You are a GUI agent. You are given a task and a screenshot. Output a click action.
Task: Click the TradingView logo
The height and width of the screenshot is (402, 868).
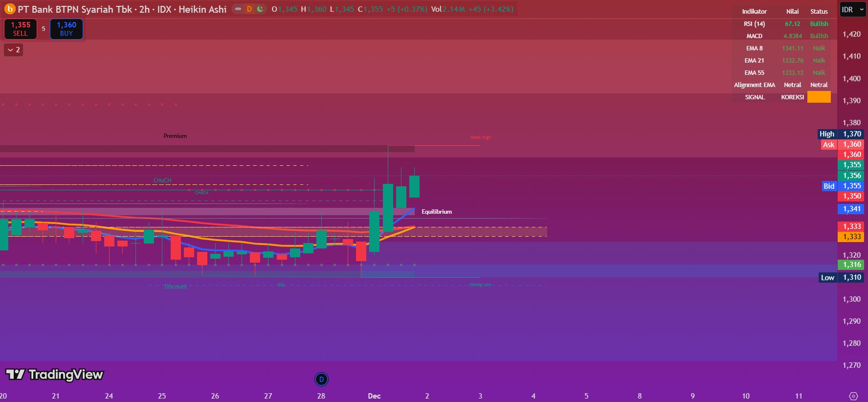pyautogui.click(x=55, y=375)
